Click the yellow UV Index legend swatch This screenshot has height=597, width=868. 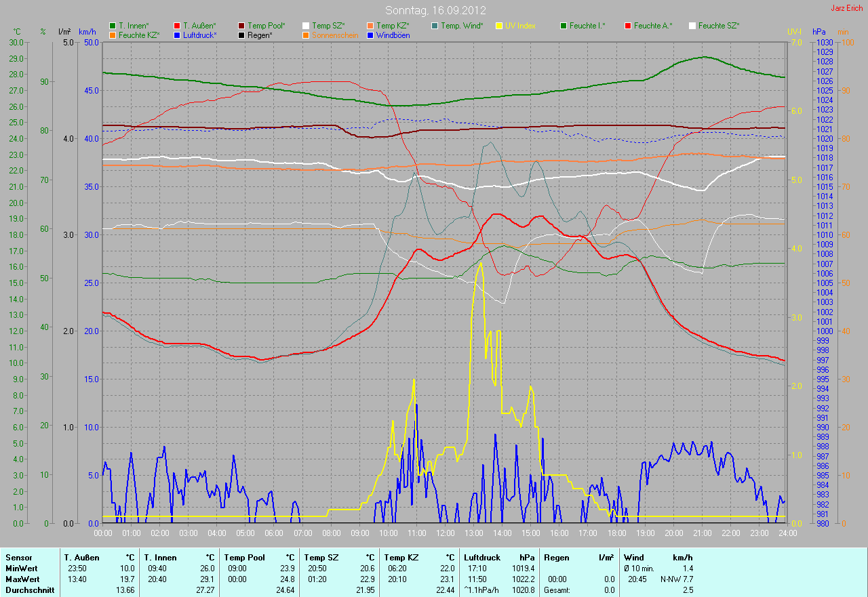click(499, 26)
